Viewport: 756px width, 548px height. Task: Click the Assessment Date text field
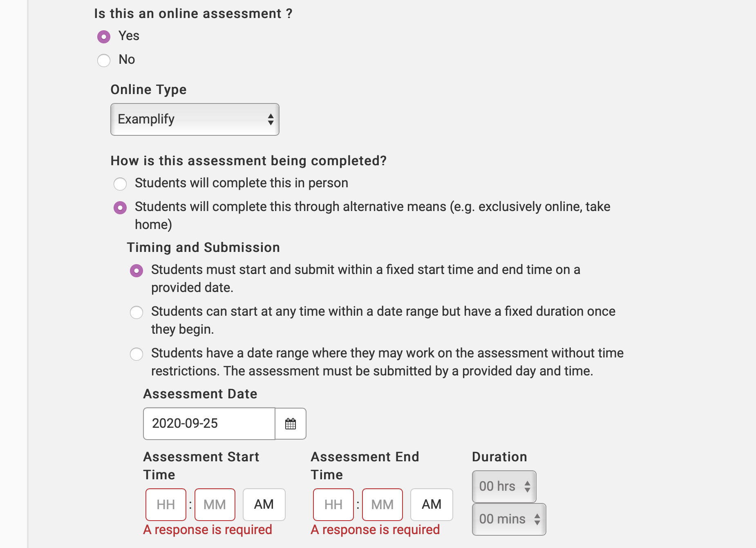click(209, 424)
